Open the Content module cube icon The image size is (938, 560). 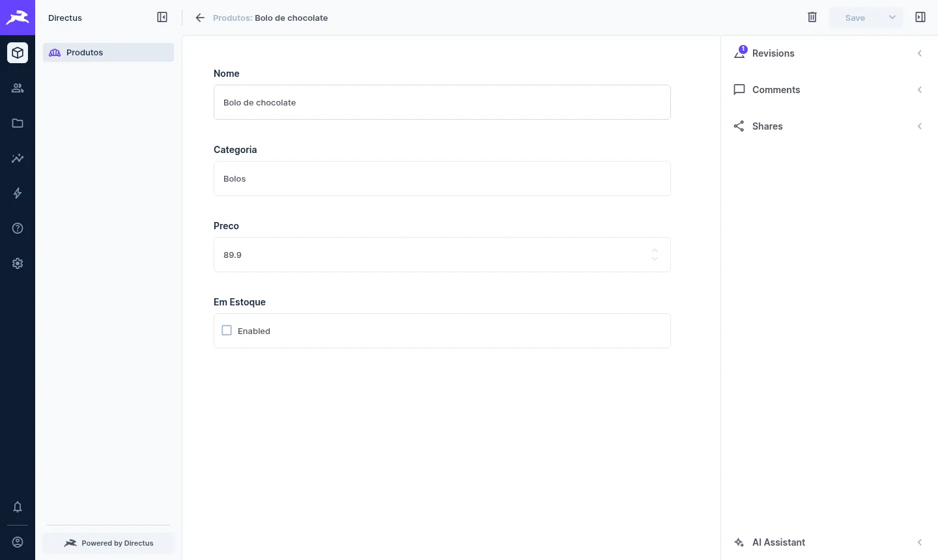tap(18, 53)
